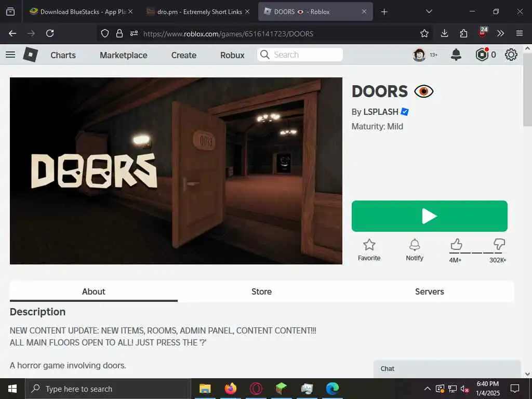Click the Windows taskbar search box
Viewport: 532px width, 399px height.
tap(108, 389)
